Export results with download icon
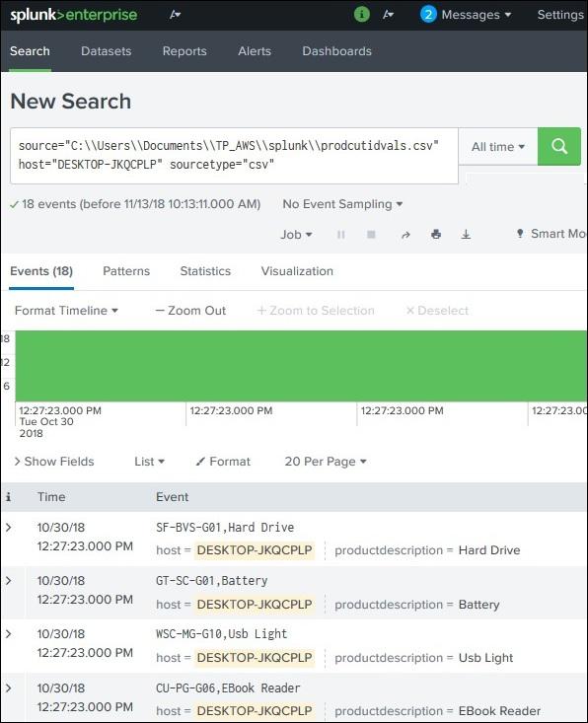The height and width of the screenshot is (723, 588). 466,235
